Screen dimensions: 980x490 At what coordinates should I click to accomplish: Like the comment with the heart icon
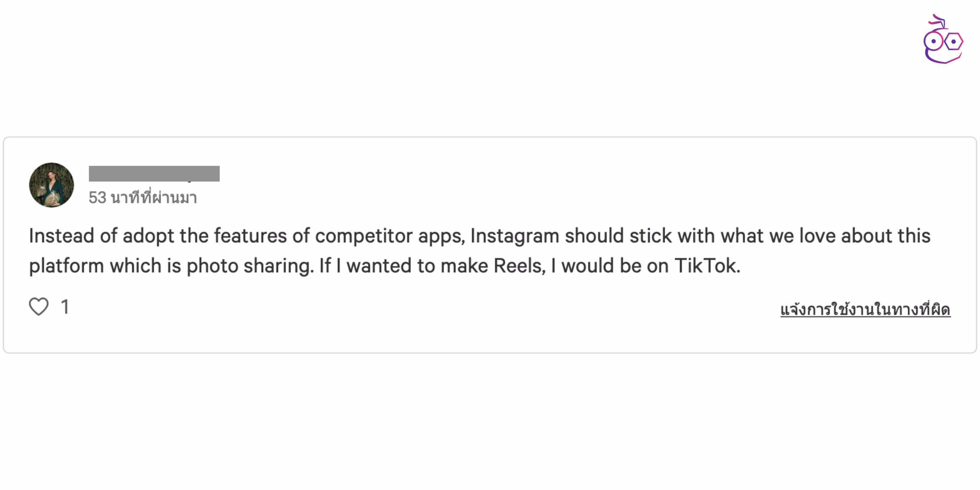click(x=39, y=307)
